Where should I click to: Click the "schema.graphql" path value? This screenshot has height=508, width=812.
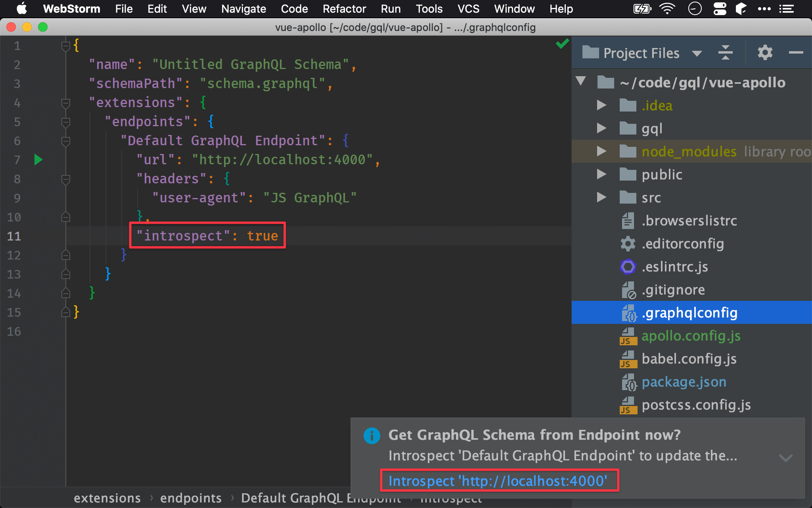pos(262,84)
